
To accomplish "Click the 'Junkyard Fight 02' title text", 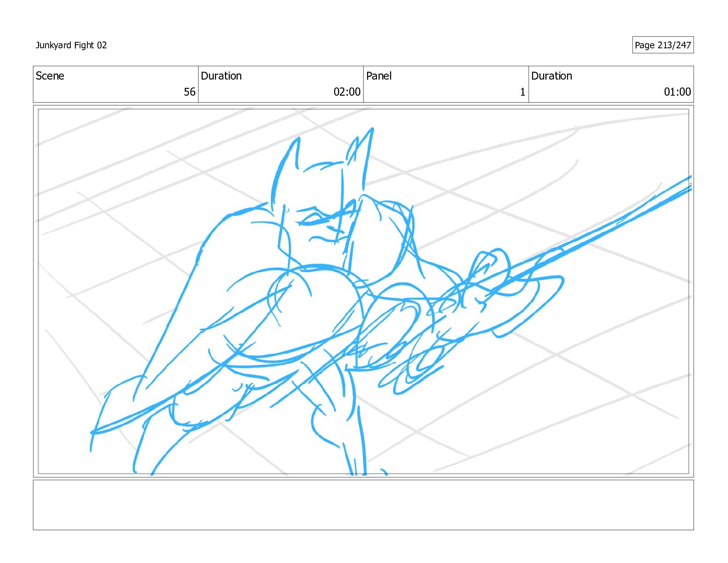I will click(71, 45).
